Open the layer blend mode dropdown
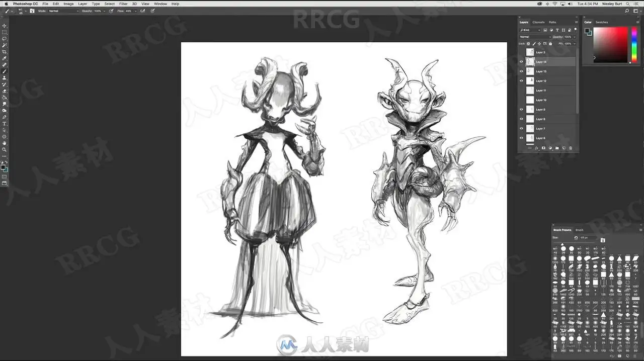Viewport: 644px width, 361px height. pos(535,37)
